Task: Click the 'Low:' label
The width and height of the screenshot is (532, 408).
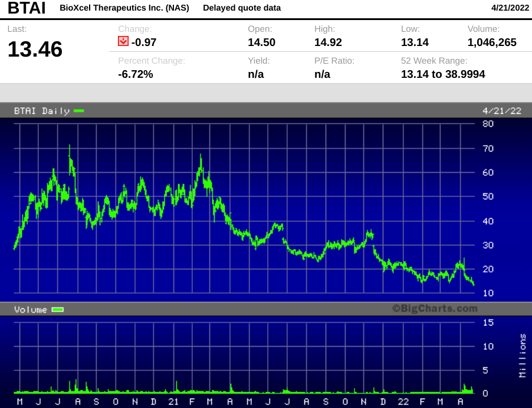Action: point(410,29)
